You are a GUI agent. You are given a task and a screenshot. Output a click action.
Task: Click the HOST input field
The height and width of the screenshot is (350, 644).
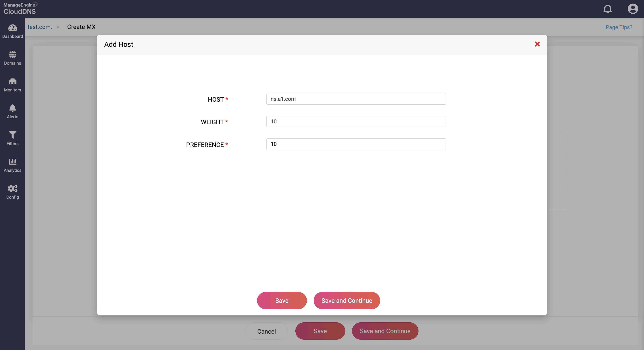356,99
